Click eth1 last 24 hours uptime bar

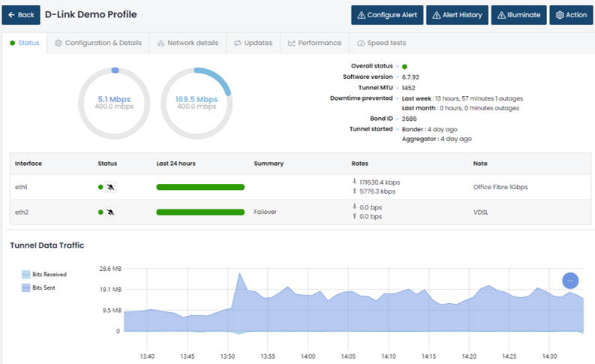(x=200, y=187)
